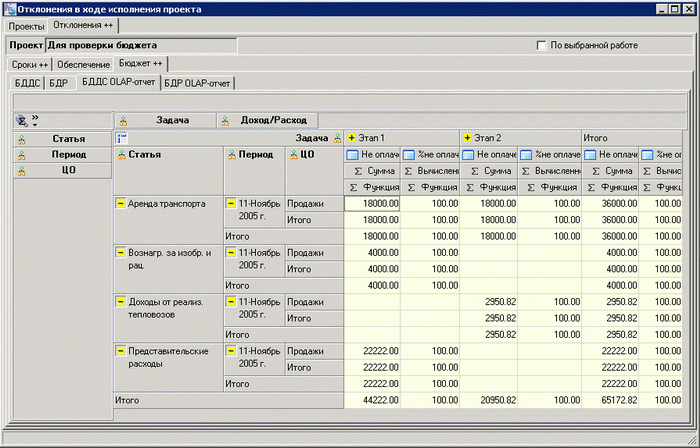The height and width of the screenshot is (448, 700).
Task: Click the grid corner icon left of Задача header
Action: (122, 138)
